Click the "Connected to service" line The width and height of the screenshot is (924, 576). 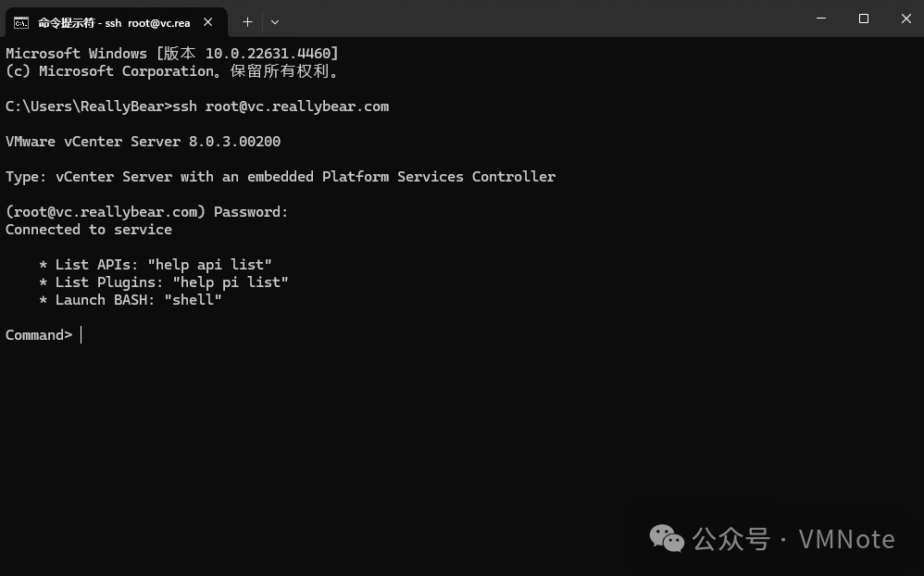click(x=89, y=230)
